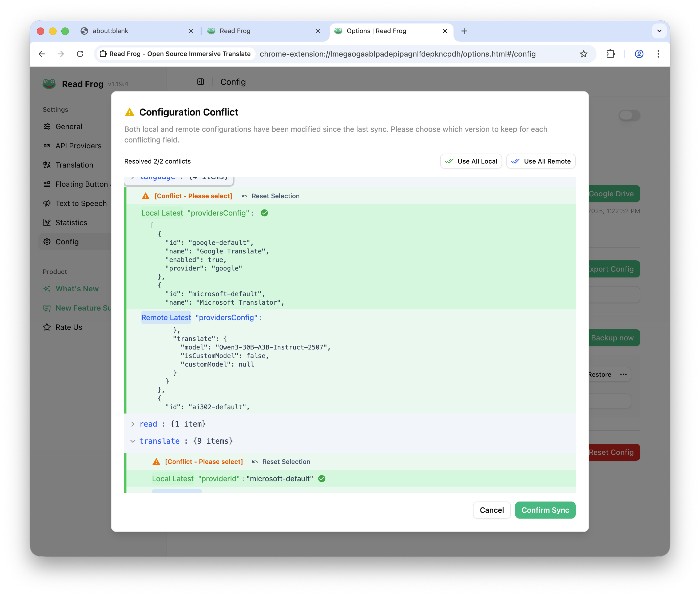700x596 pixels.
Task: Reload the page with the refresh icon
Action: click(80, 54)
